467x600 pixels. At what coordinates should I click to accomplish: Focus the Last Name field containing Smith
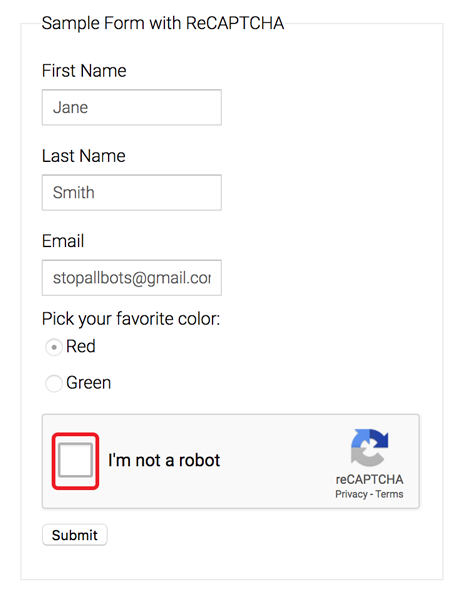click(132, 192)
